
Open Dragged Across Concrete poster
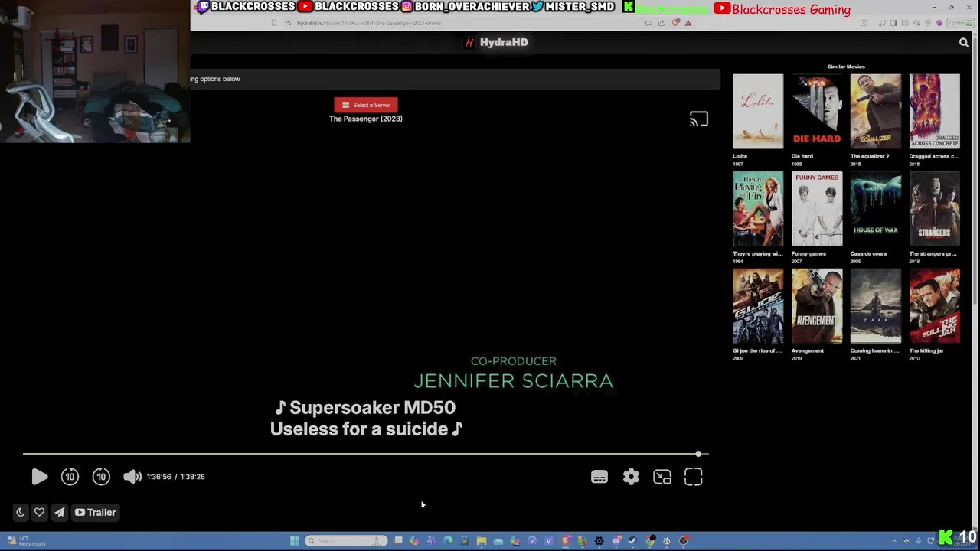935,112
